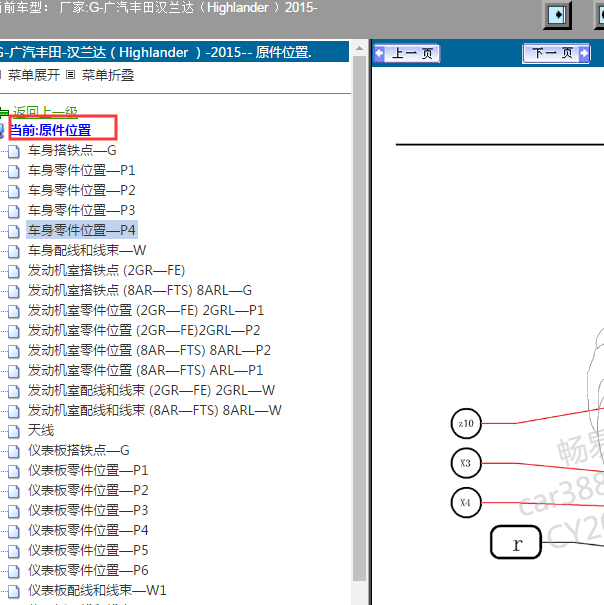
Task: Open 发动机室零件位置 (2GR—FE)2GRL—P2
Action: (x=144, y=330)
